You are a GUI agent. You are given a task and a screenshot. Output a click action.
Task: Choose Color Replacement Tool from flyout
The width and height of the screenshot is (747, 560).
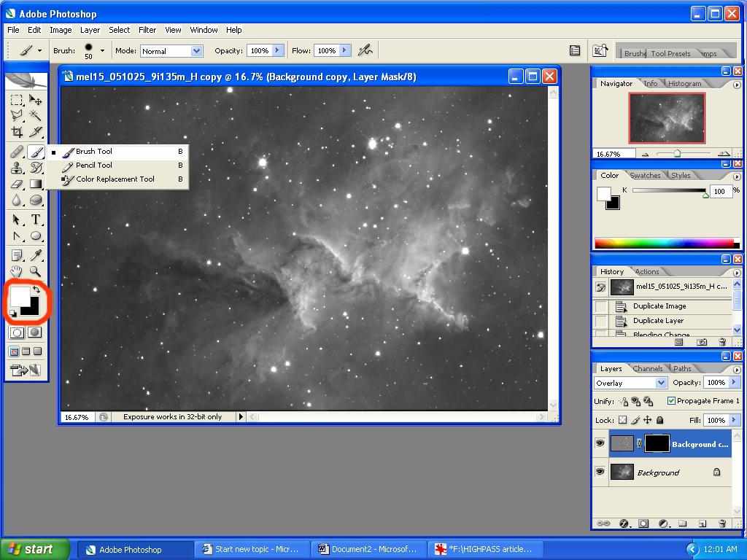pos(117,179)
